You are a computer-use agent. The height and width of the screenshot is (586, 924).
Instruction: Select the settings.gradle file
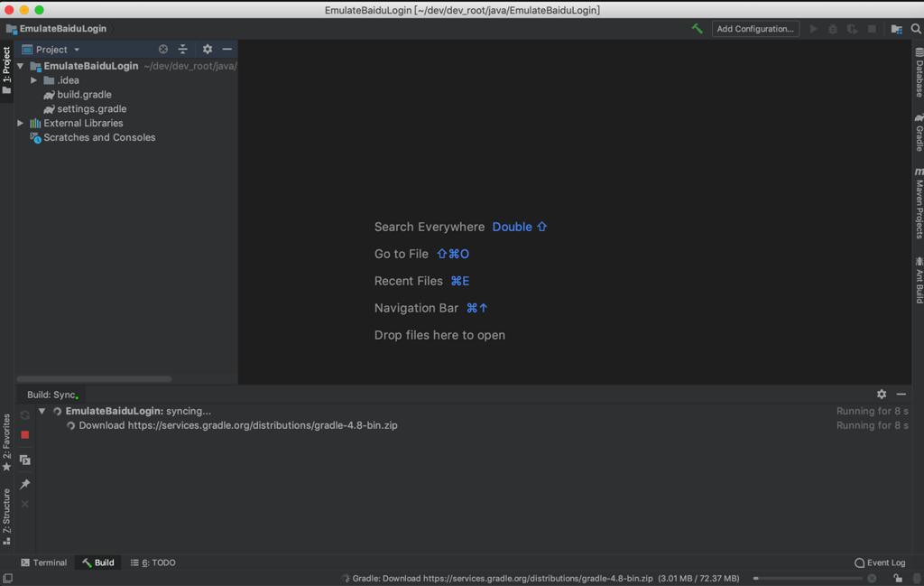(85, 108)
